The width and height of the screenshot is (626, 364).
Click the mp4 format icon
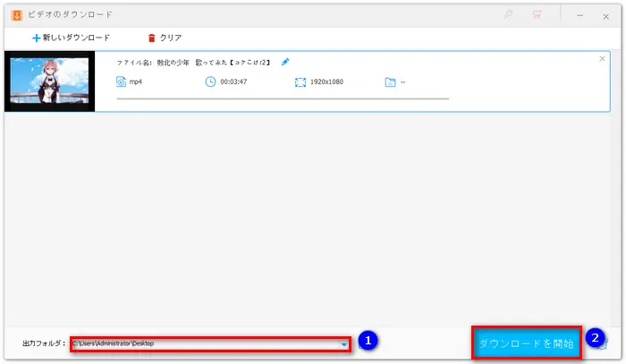click(122, 81)
